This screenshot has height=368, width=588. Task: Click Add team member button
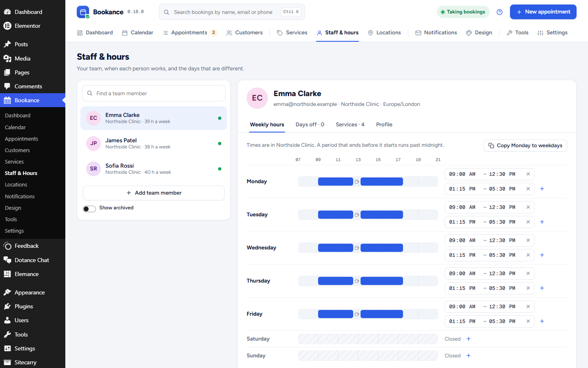pyautogui.click(x=154, y=193)
